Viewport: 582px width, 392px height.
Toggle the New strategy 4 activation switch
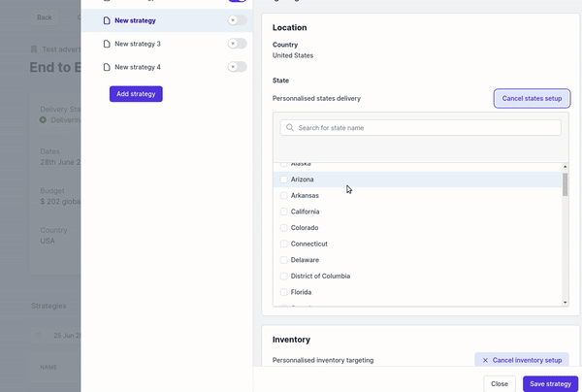238,67
